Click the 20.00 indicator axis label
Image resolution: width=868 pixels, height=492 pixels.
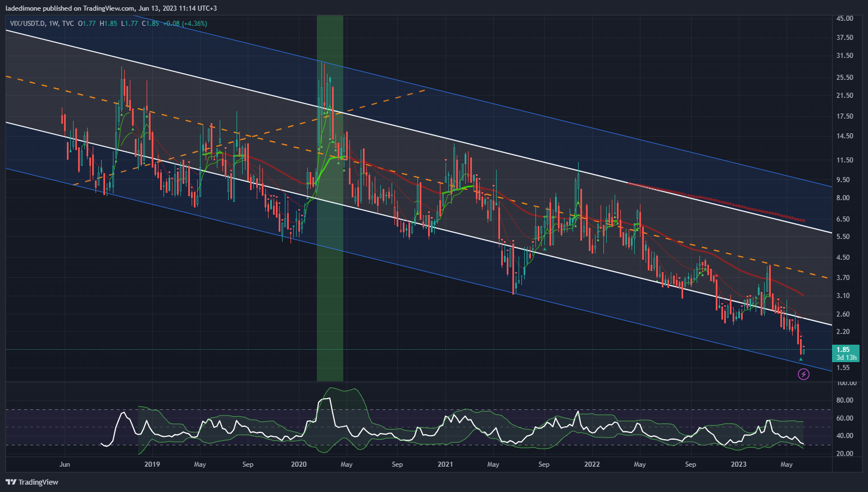point(845,454)
